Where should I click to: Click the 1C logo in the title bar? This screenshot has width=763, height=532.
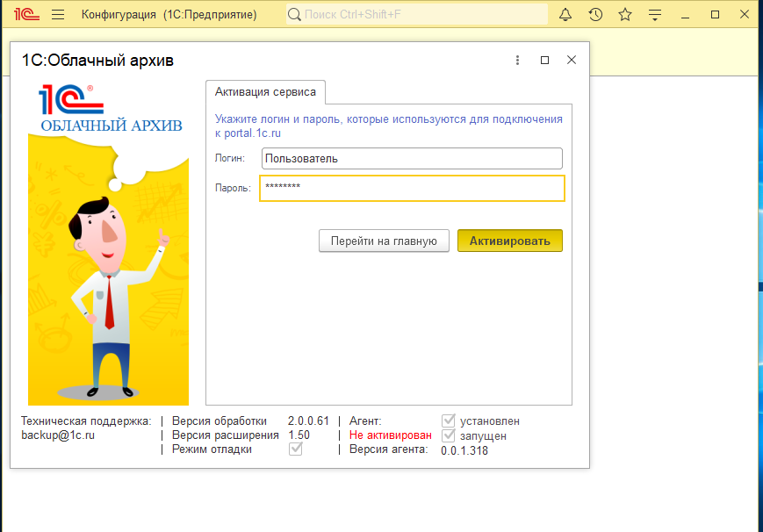point(26,14)
